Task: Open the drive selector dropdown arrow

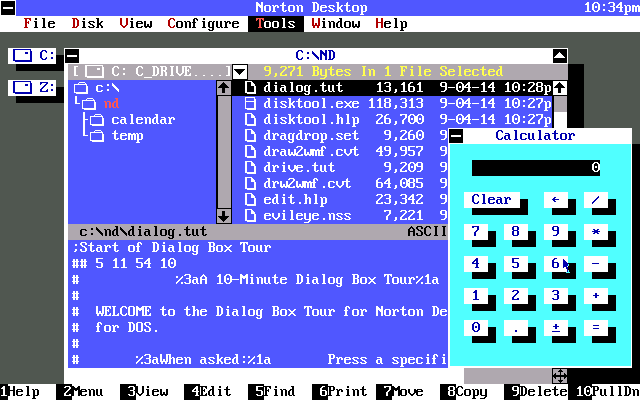Action: pyautogui.click(x=240, y=72)
